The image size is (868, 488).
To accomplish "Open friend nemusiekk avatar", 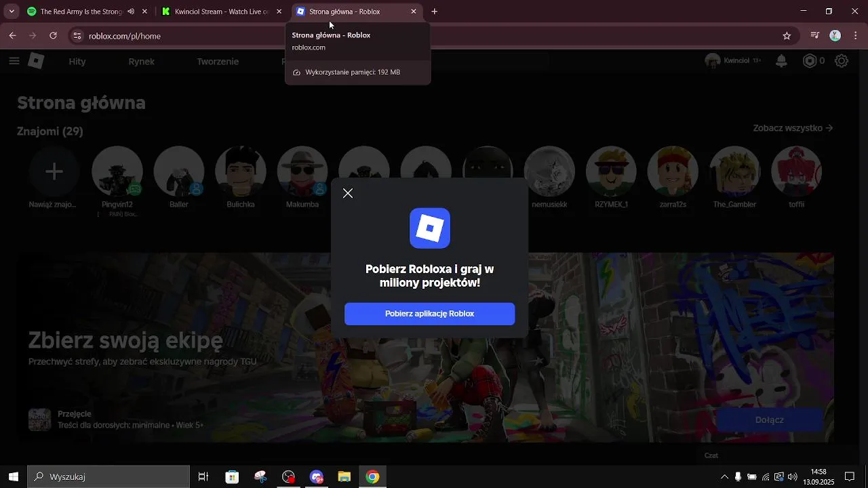I will (x=549, y=171).
